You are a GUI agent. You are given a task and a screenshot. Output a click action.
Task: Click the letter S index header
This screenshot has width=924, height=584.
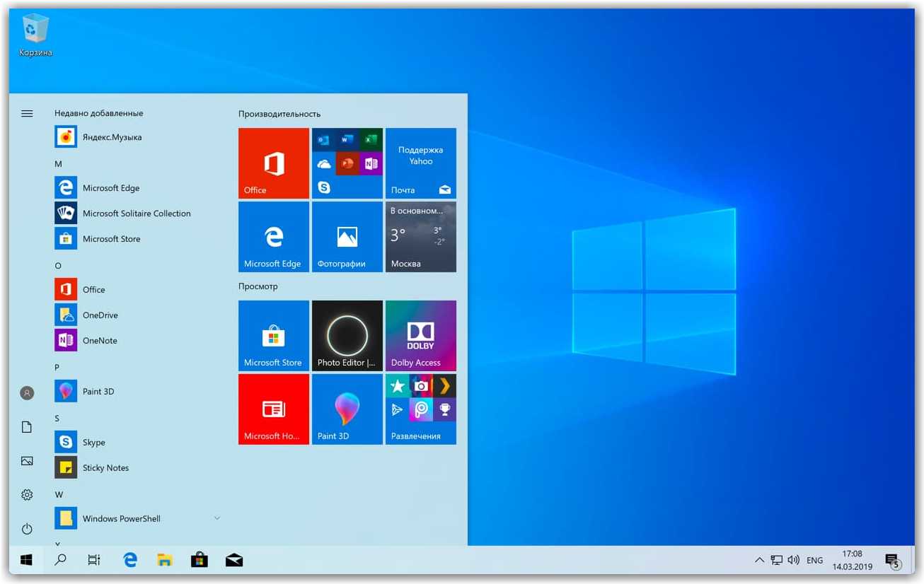57,419
